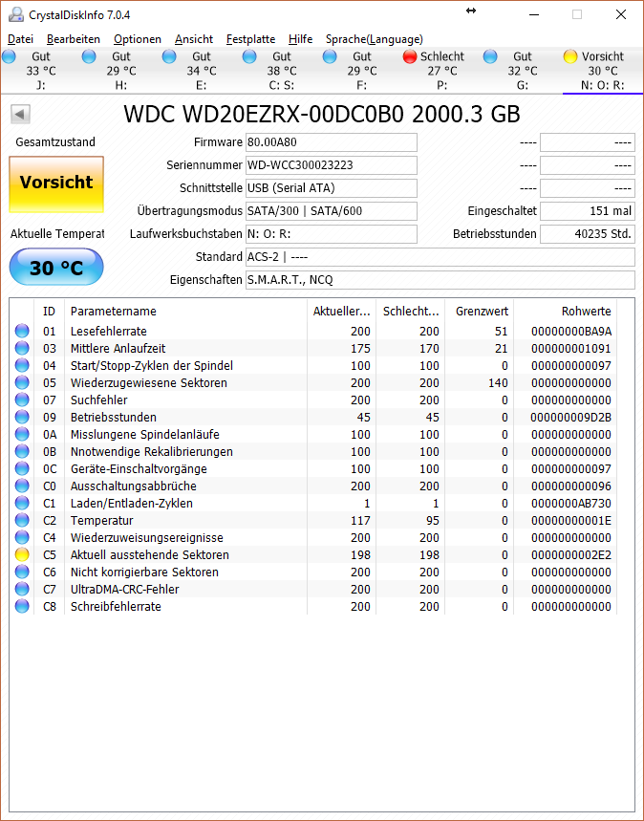Click the Schlecht... column header
The height and width of the screenshot is (821, 644).
coord(411,311)
